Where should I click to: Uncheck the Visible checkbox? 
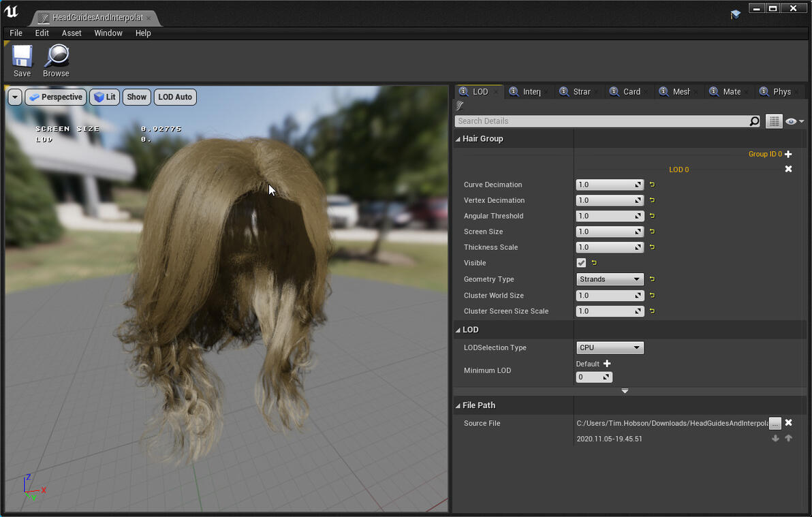[581, 263]
